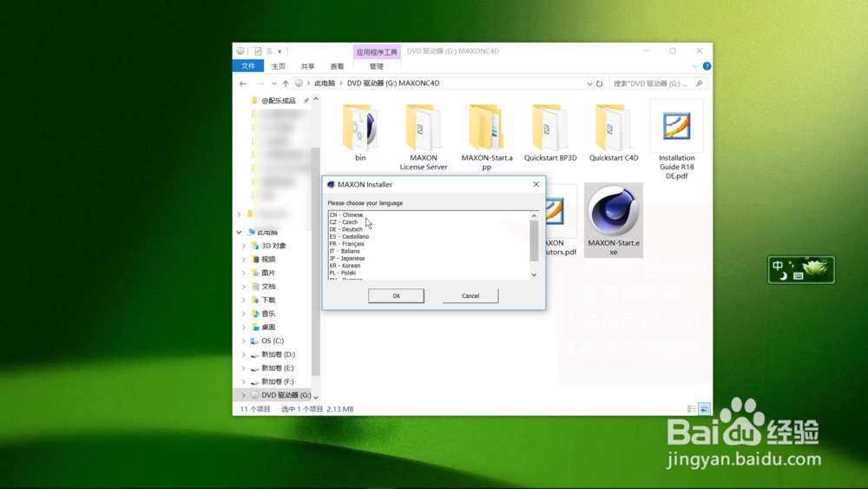Click 此电脑 in the address breadcrumb

pyautogui.click(x=325, y=83)
